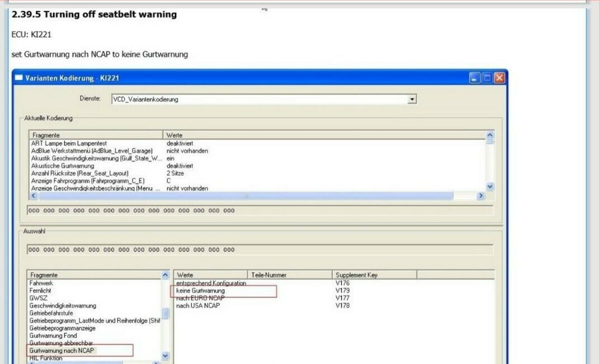The width and height of the screenshot is (599, 364).
Task: Minimize the Varianten Kodierung window
Action: click(474, 78)
